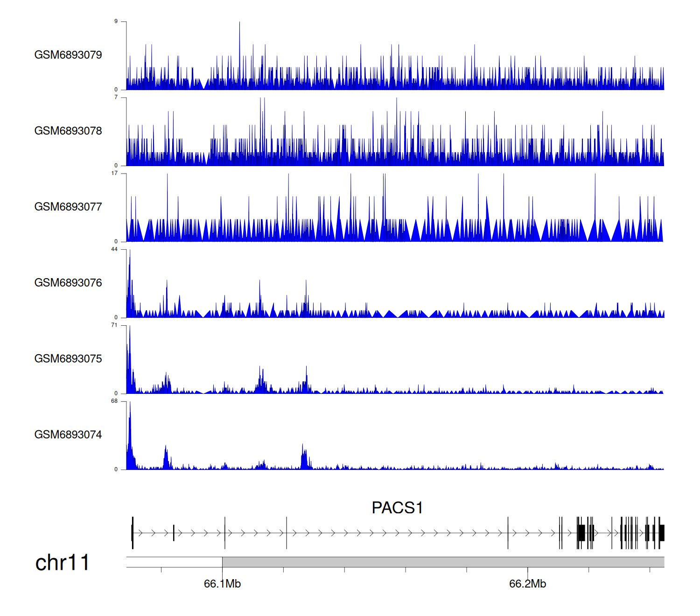The width and height of the screenshot is (700, 616).
Task: Click the y-axis maximum value 71
Action: (x=114, y=325)
